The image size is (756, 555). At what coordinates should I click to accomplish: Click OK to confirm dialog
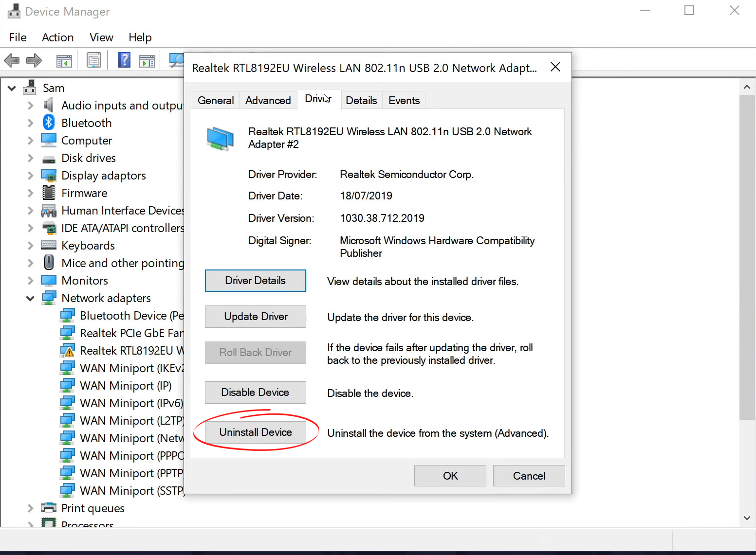(x=450, y=476)
